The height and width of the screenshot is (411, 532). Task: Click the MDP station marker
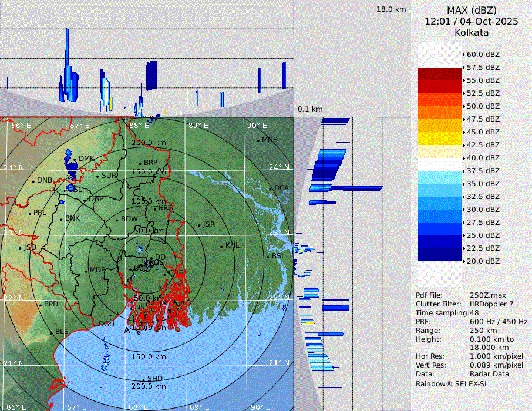86,271
